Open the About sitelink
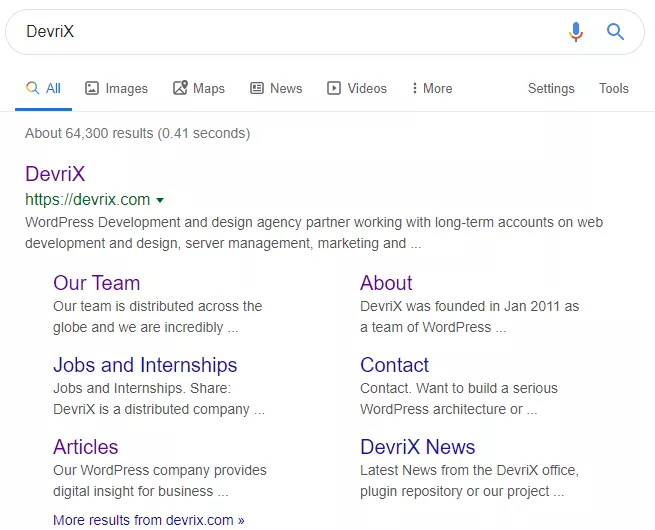 pos(386,283)
